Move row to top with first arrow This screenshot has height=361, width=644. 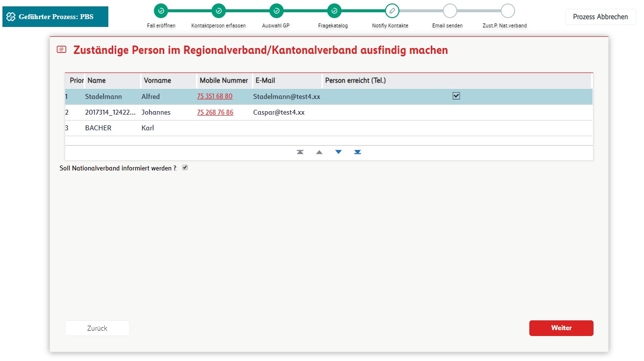tap(300, 152)
